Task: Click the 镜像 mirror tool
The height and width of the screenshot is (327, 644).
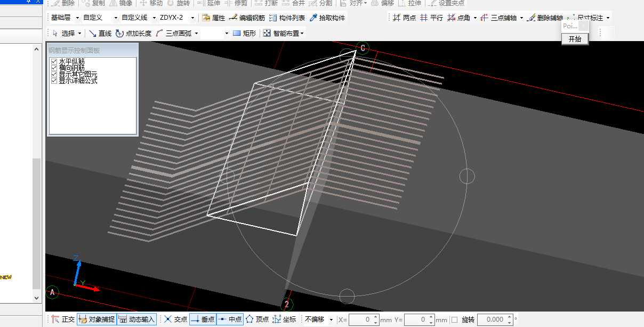Action: (120, 3)
